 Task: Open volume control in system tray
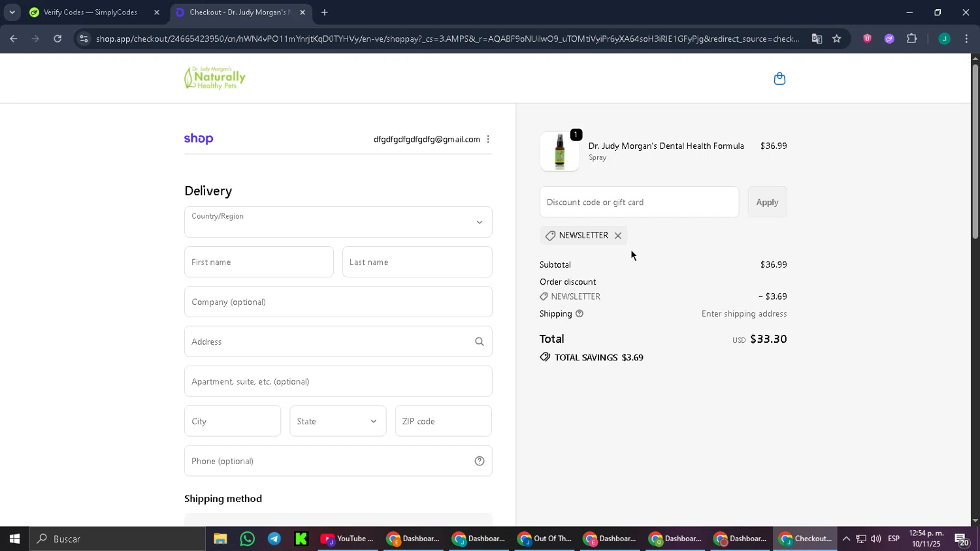(x=875, y=539)
